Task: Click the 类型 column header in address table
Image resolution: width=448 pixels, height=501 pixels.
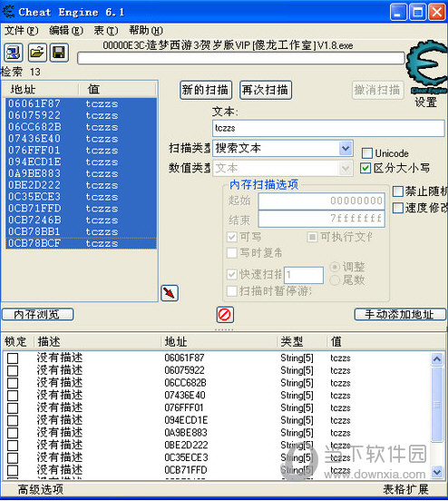Action: tap(302, 341)
